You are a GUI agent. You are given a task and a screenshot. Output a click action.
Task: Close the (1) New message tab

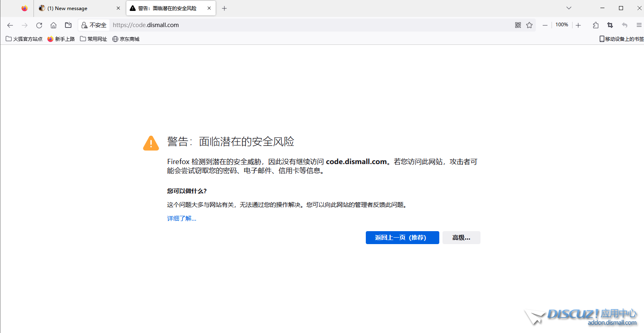118,8
